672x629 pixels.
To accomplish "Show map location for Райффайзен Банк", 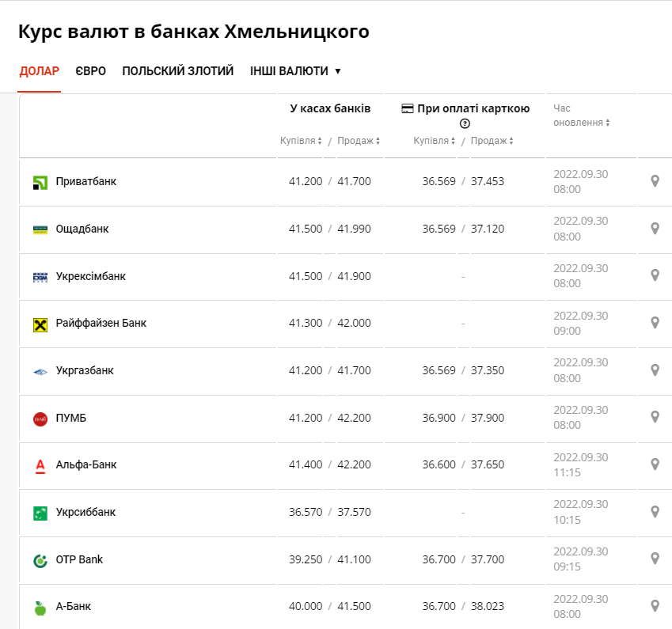I will click(655, 323).
